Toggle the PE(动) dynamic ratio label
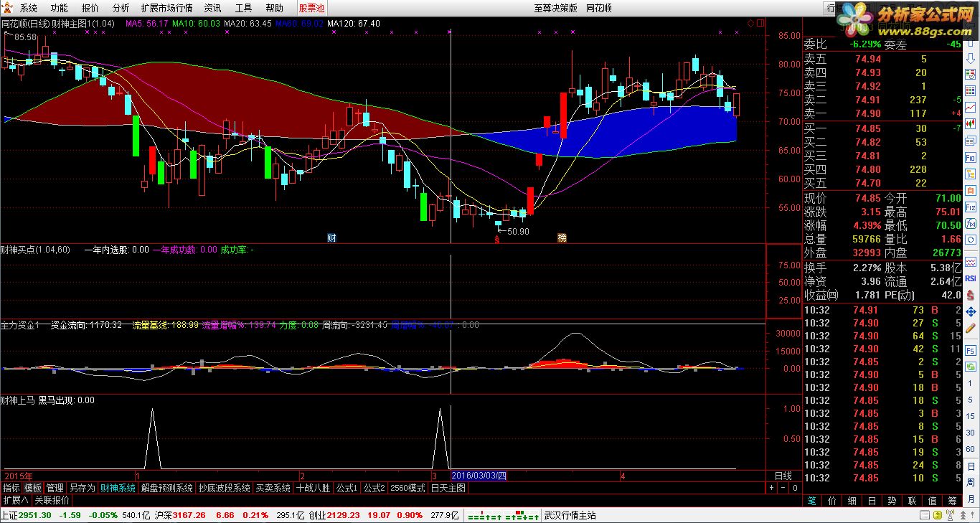The height and width of the screenshot is (523, 980). click(x=900, y=295)
